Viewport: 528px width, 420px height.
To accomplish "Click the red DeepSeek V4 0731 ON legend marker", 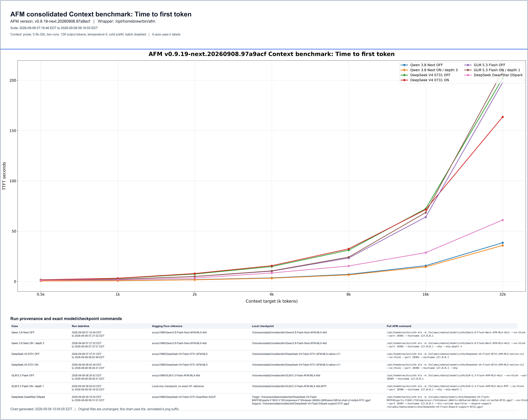I will point(404,80).
